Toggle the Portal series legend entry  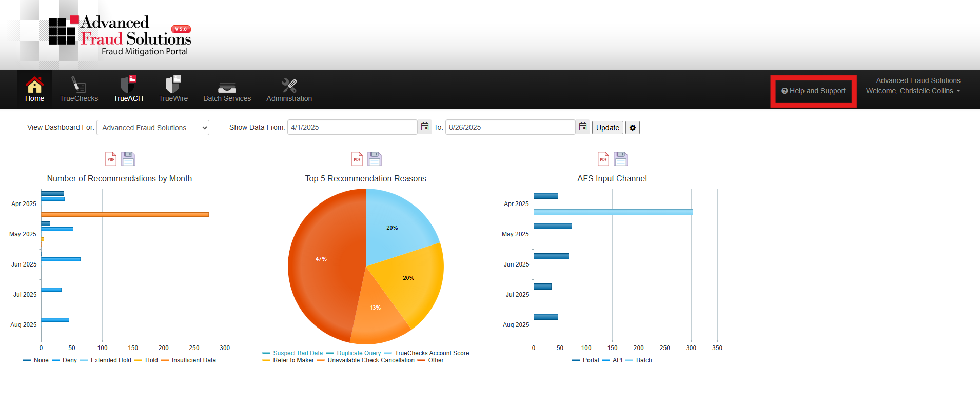click(x=585, y=360)
